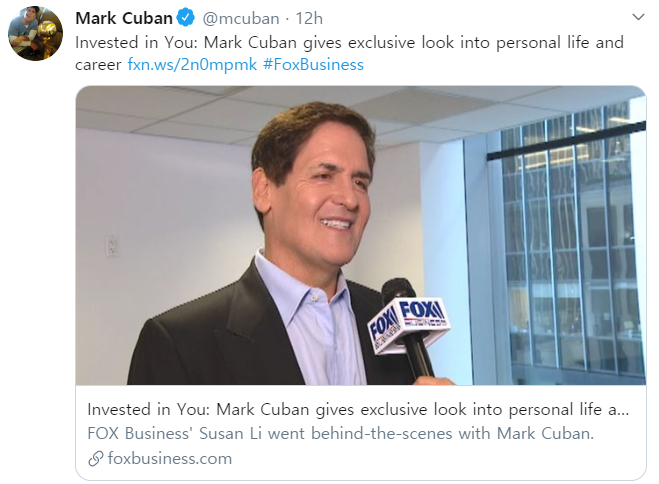Viewport: 659px width, 484px height.
Task: Click the wall outlet in the photo
Action: (111, 247)
